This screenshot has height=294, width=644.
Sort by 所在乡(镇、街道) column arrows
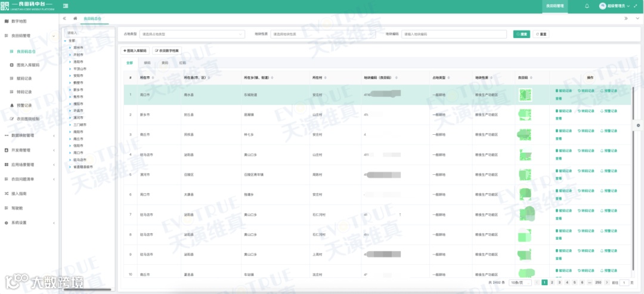pyautogui.click(x=272, y=78)
